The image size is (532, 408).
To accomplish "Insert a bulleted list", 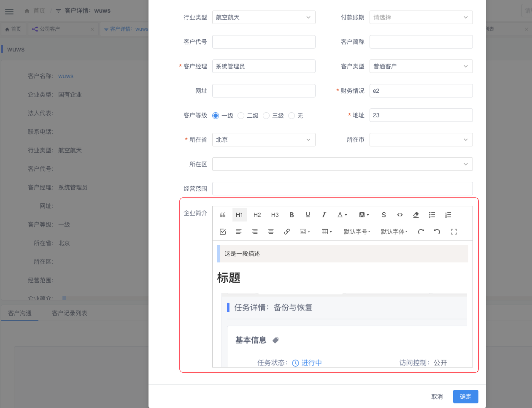I will click(x=432, y=215).
